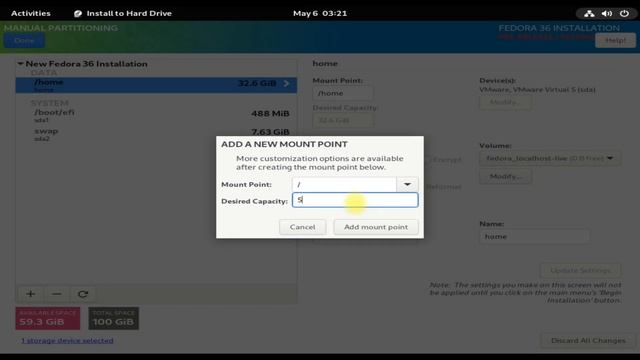The height and width of the screenshot is (360, 640).
Task: Click the Name field containing home
Action: [534, 236]
